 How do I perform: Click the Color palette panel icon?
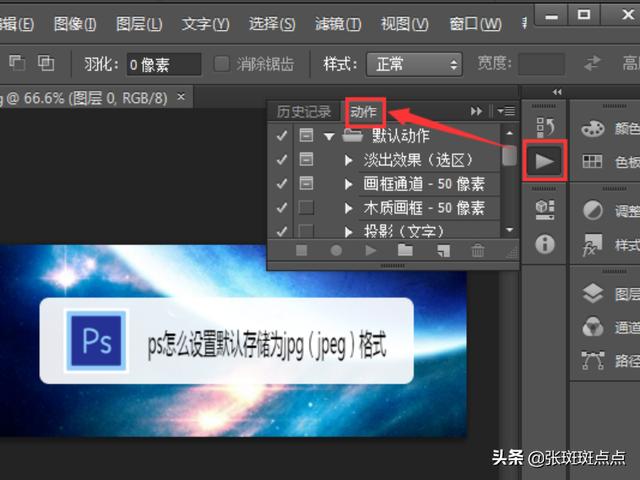pyautogui.click(x=593, y=128)
